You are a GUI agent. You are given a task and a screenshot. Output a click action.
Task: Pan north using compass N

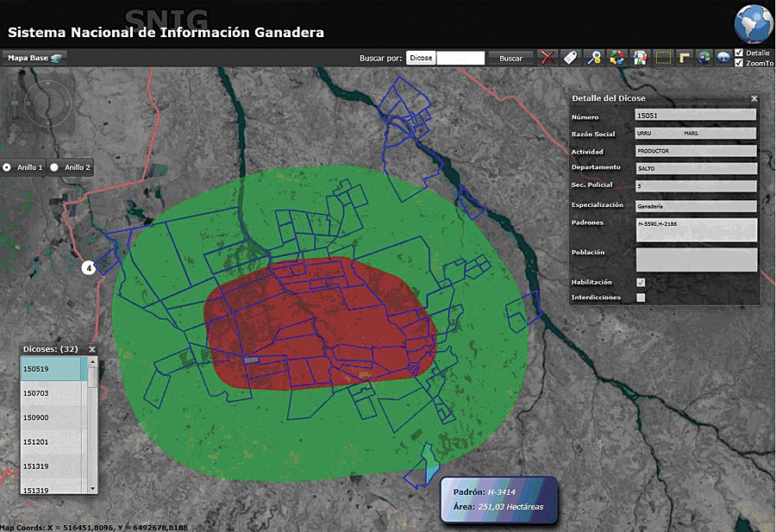pos(48,84)
